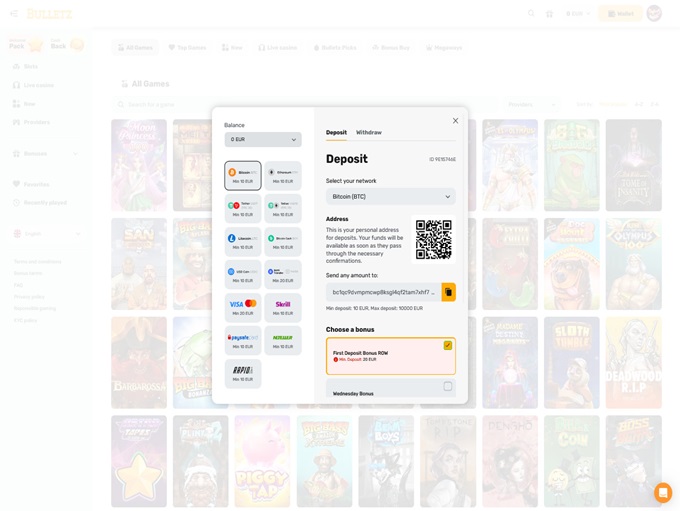Pick Visa Mastercard payment method

point(243,307)
